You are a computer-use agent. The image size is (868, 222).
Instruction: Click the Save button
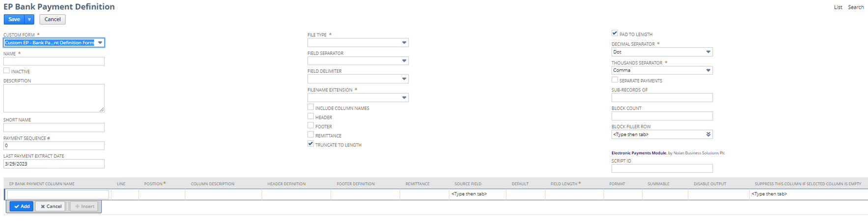pyautogui.click(x=14, y=19)
